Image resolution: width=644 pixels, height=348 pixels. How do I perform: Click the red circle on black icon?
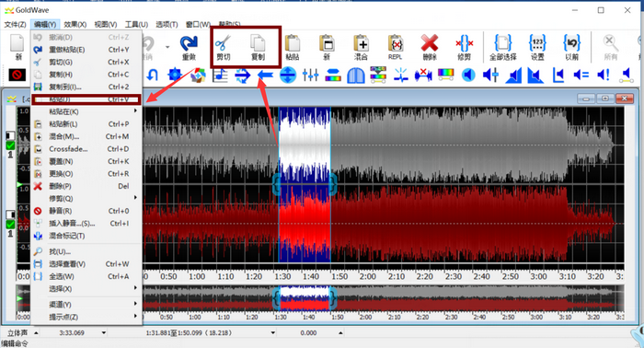[x=17, y=75]
